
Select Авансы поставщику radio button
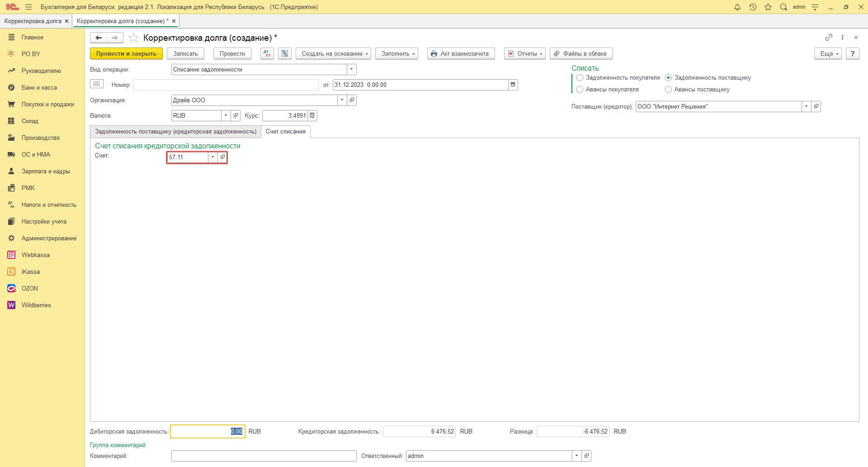click(x=668, y=90)
